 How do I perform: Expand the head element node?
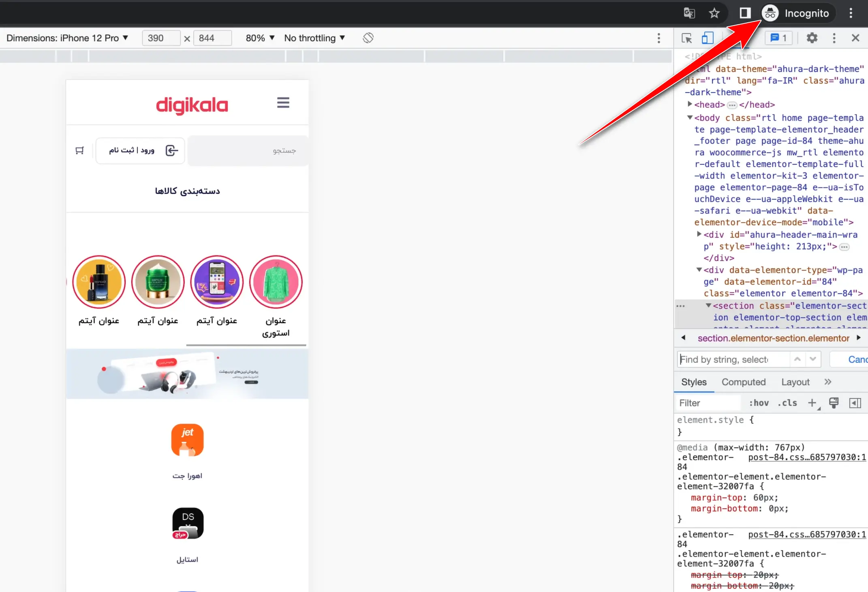click(x=690, y=104)
